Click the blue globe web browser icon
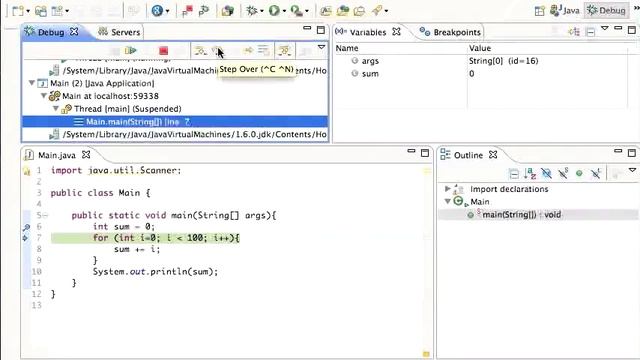Screen dimensions: 640x360 click(x=157, y=11)
